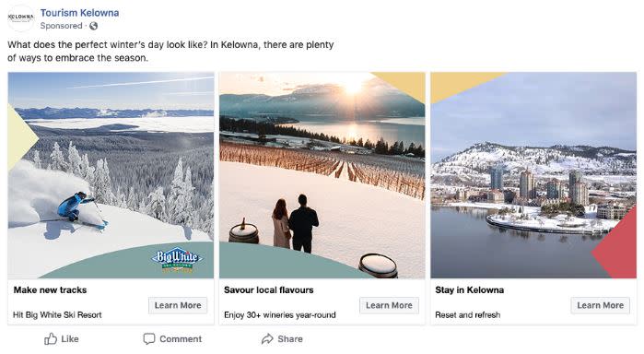
Task: Click the Share arrow icon
Action: coord(267,338)
